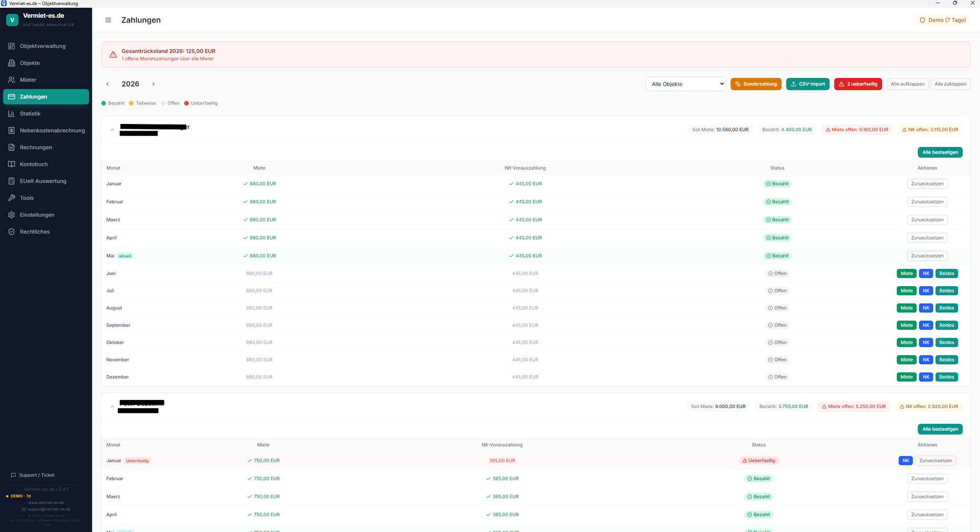Viewport: 980px width, 532px height.
Task: Click Zuruecksetzen for April with 750,00 EUR
Action: (x=927, y=515)
